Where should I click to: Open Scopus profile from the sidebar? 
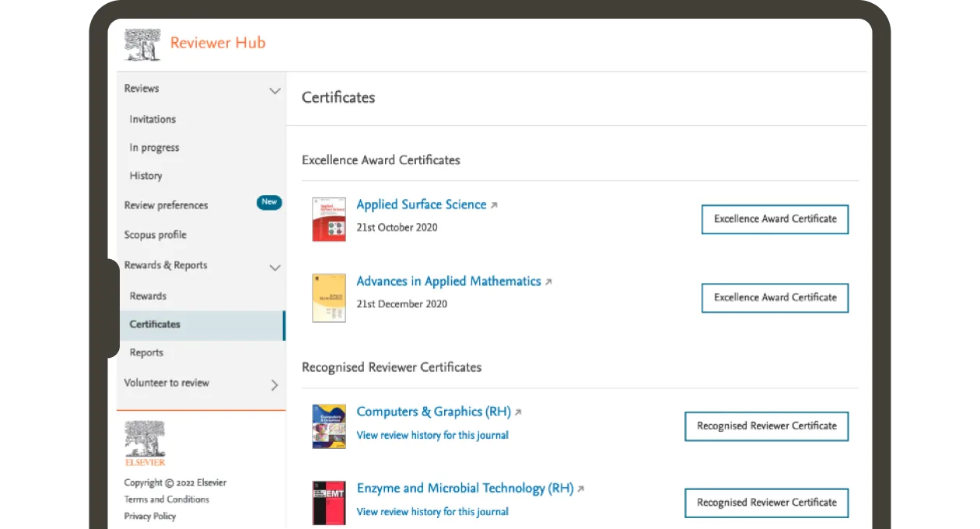coord(155,234)
